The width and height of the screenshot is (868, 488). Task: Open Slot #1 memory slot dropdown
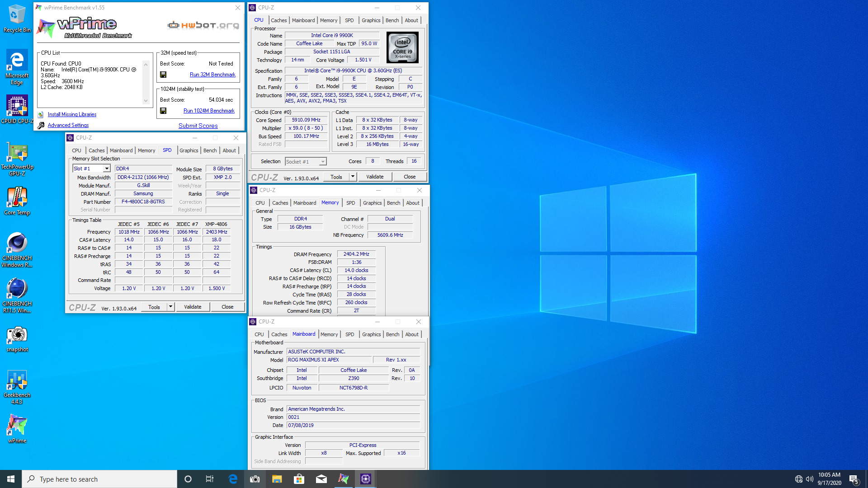click(x=91, y=169)
